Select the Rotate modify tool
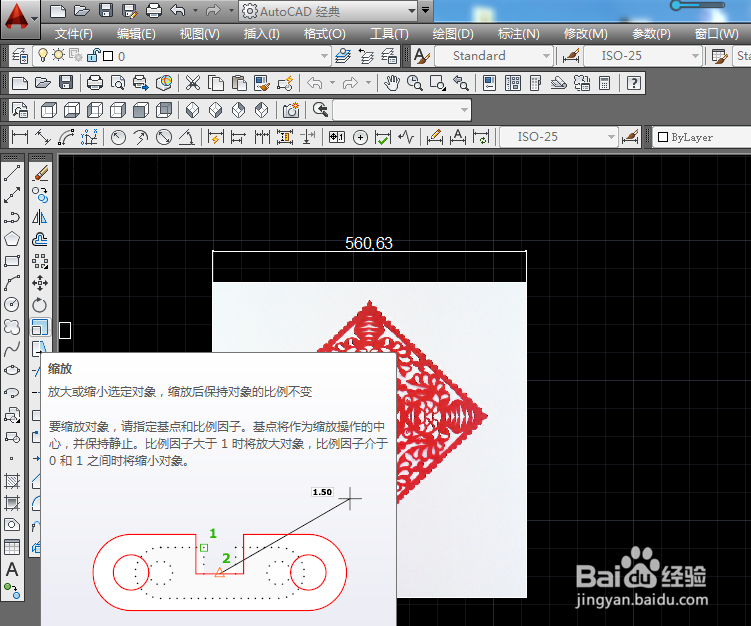Viewport: 751px width, 626px height. (40, 305)
